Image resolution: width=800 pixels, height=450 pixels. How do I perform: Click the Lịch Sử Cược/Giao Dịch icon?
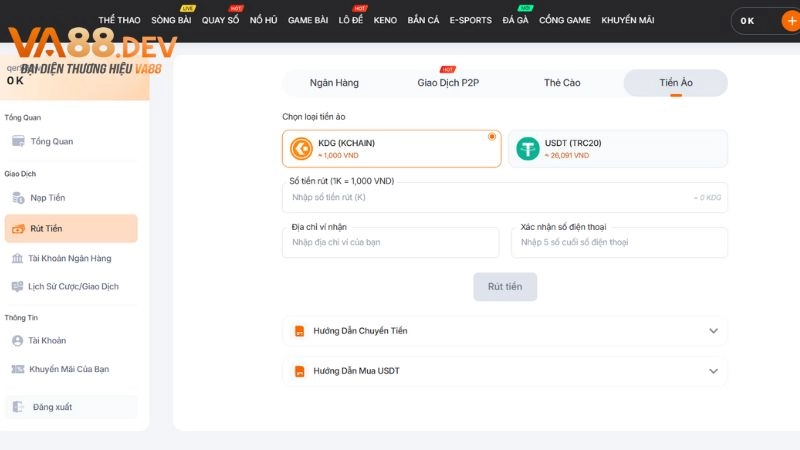click(x=18, y=286)
